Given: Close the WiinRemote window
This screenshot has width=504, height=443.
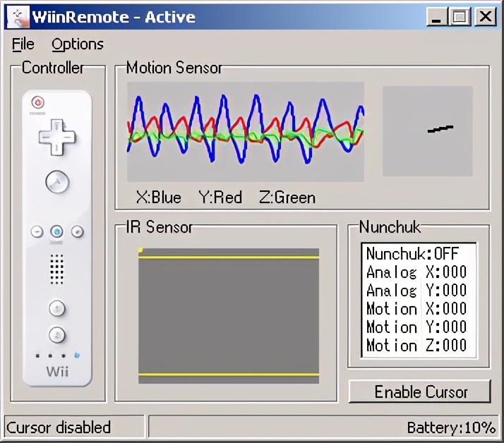Looking at the screenshot, I should (x=486, y=16).
